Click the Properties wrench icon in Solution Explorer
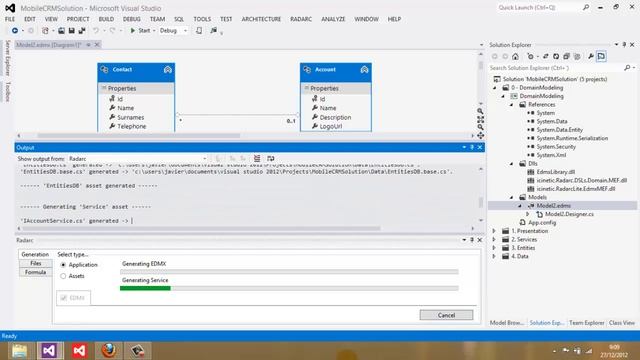The width and height of the screenshot is (640, 360). (591, 56)
